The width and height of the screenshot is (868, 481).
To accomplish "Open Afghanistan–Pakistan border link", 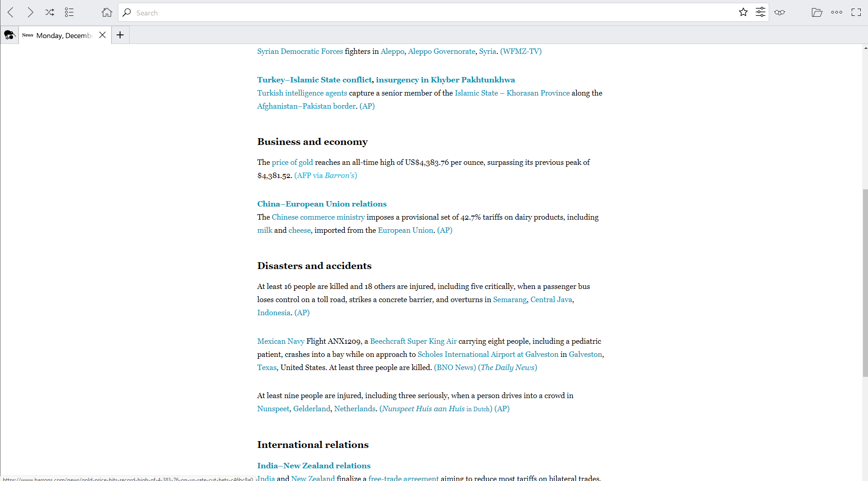I will [306, 106].
